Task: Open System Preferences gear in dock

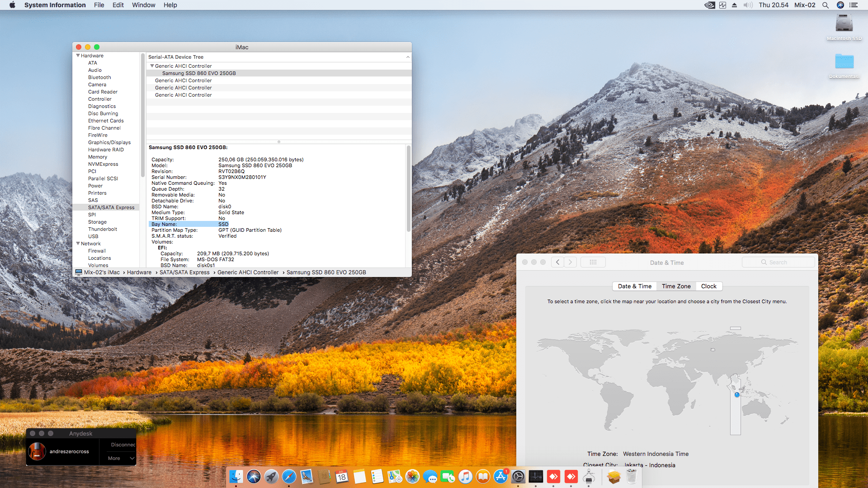Action: (518, 476)
